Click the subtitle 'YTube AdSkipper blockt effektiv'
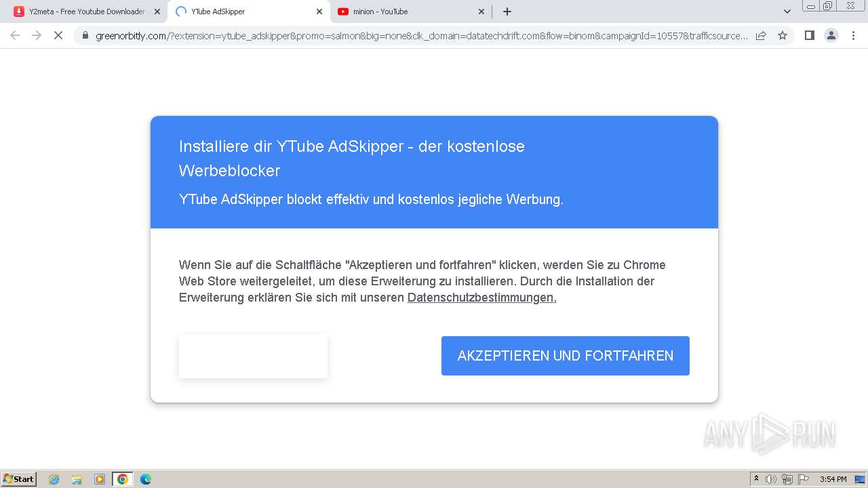The image size is (868, 488). [371, 199]
